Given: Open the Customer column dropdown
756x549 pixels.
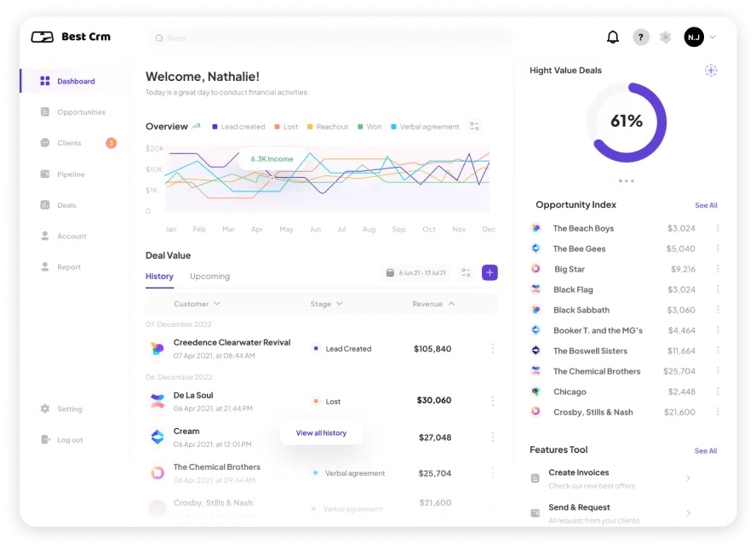Looking at the screenshot, I should [x=197, y=304].
